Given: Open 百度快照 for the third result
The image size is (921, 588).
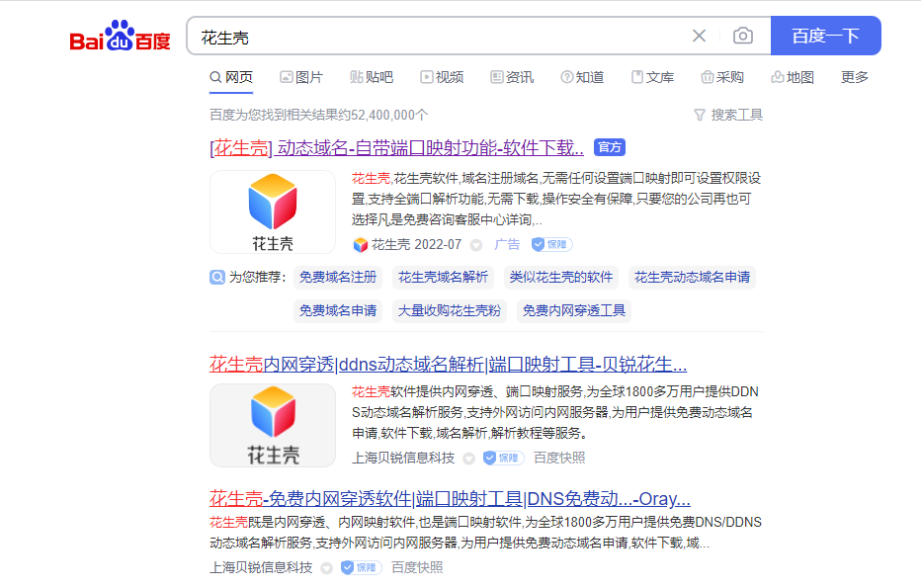Looking at the screenshot, I should tap(417, 567).
